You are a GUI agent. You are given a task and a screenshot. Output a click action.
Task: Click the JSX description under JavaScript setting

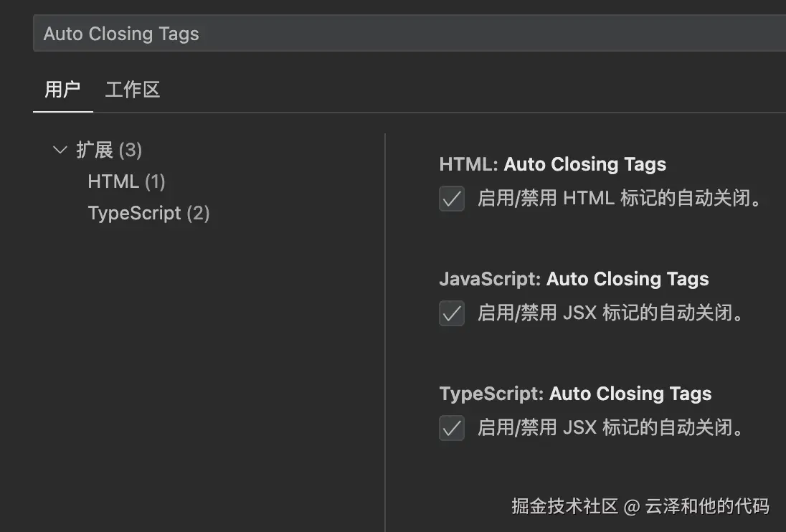tap(611, 313)
